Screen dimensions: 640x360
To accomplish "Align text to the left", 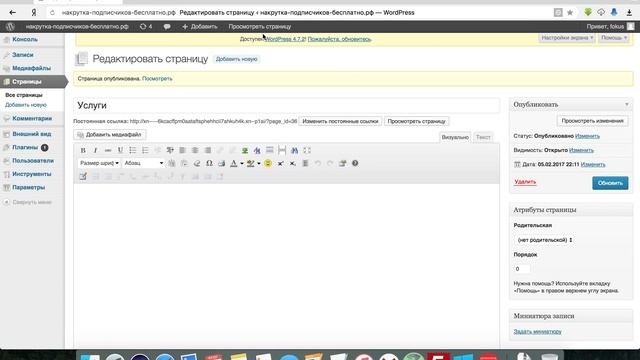I will coord(182,150).
